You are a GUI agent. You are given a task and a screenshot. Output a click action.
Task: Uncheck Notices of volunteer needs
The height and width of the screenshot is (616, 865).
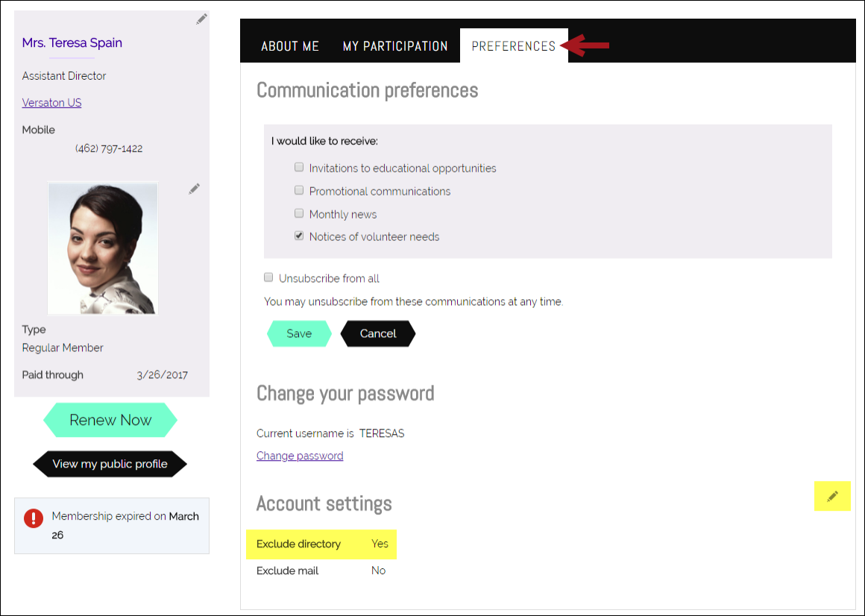point(299,236)
